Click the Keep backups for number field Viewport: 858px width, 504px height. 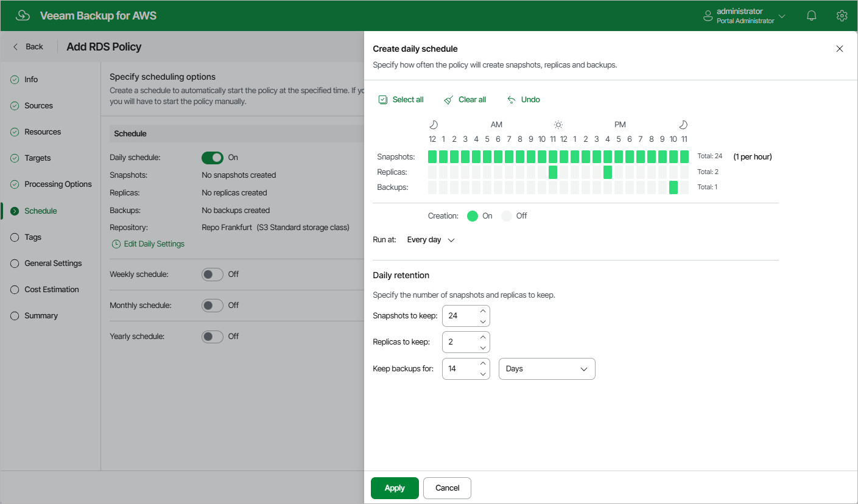tap(466, 369)
